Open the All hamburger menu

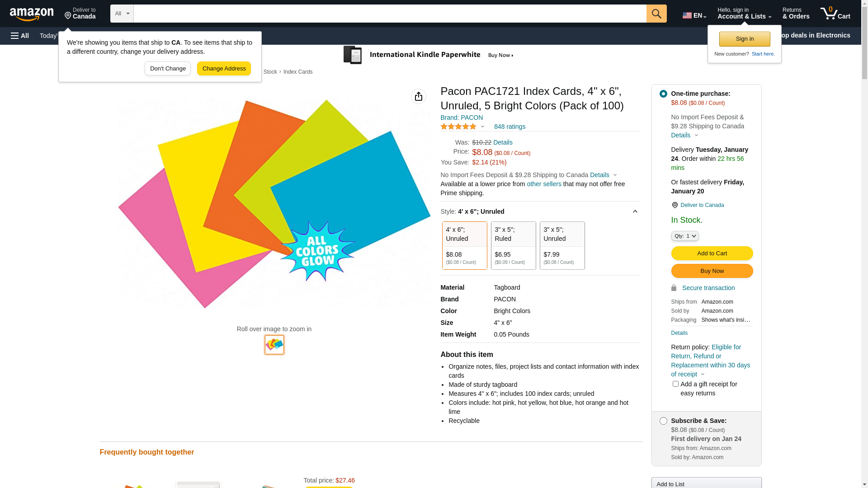coord(20,36)
